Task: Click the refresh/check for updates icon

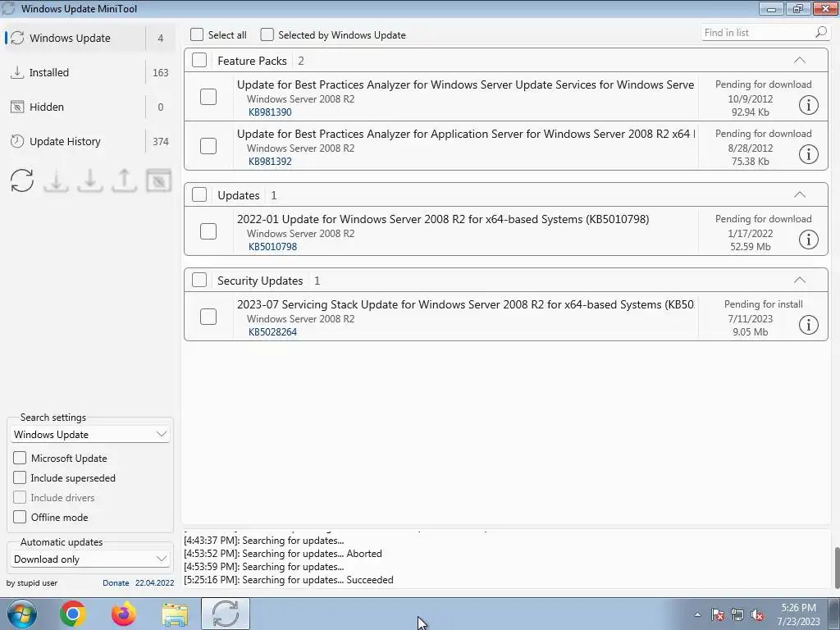Action: click(22, 180)
